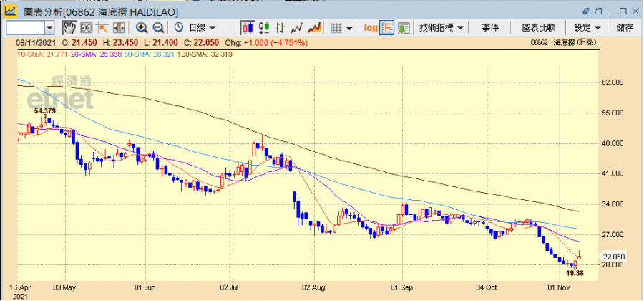Select the orange arrow pointer tool
Screen dimensions: 644x301
[102, 28]
